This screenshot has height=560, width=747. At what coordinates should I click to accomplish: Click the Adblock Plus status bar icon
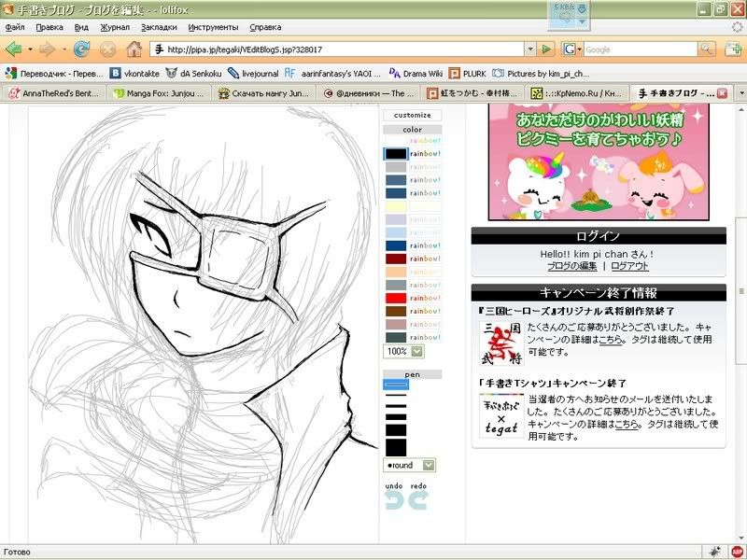pyautogui.click(x=736, y=551)
